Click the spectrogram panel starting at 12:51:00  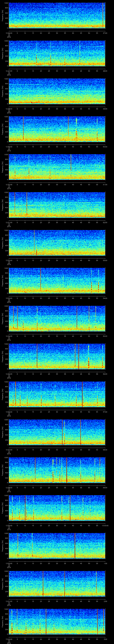point(57,205)
